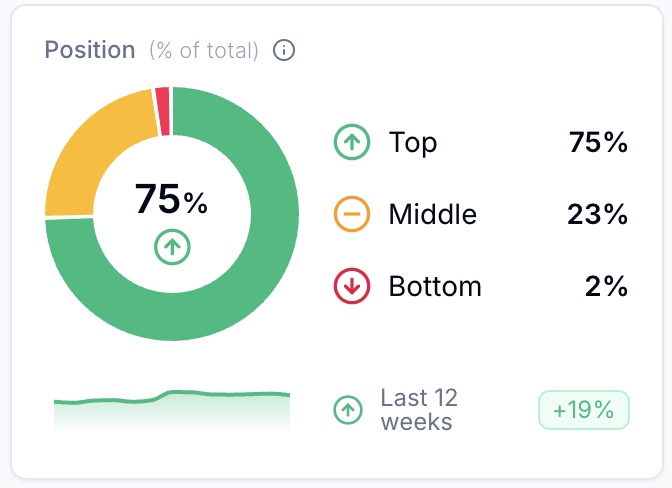Click the green up-arrow icon beside Top

tap(351, 143)
